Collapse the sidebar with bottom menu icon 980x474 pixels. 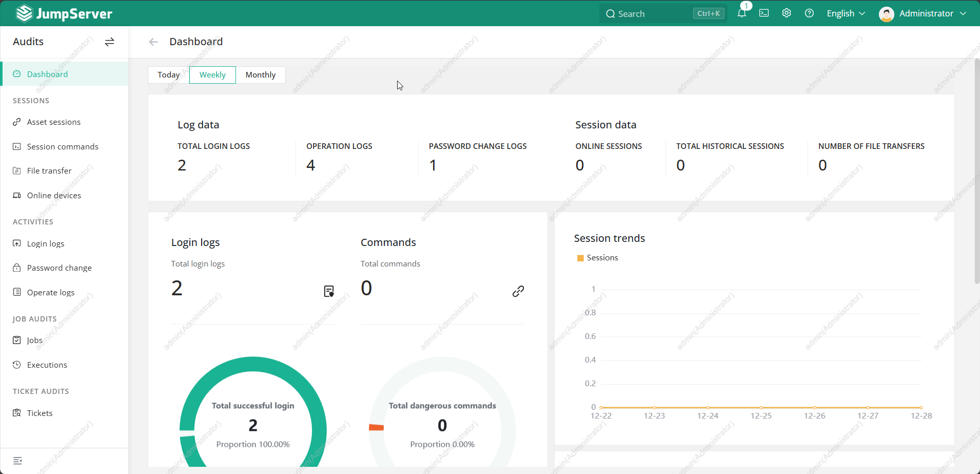(x=17, y=461)
